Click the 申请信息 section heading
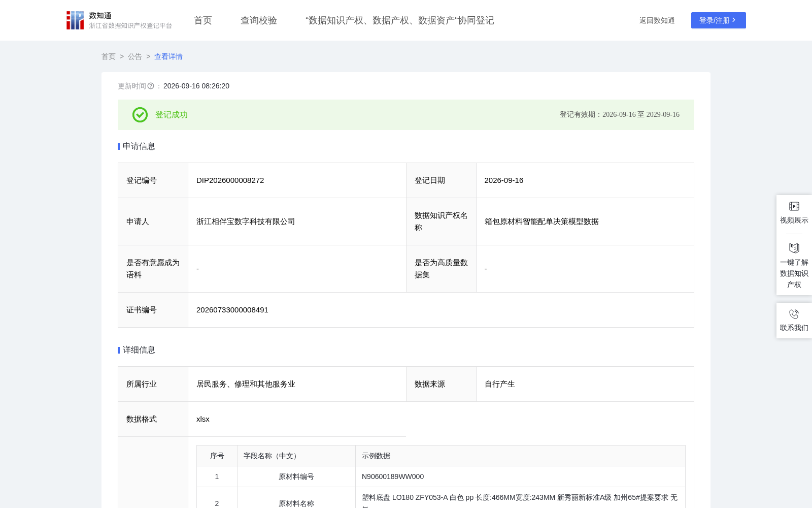Screen dimensions: 812x508 (x=139, y=146)
